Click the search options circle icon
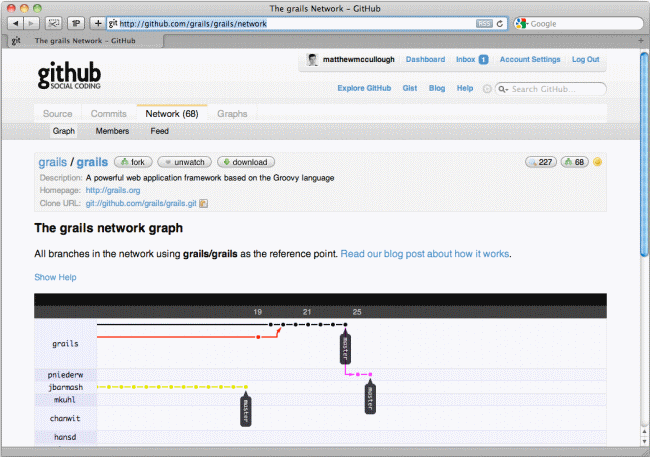650x457 pixels. coord(487,89)
